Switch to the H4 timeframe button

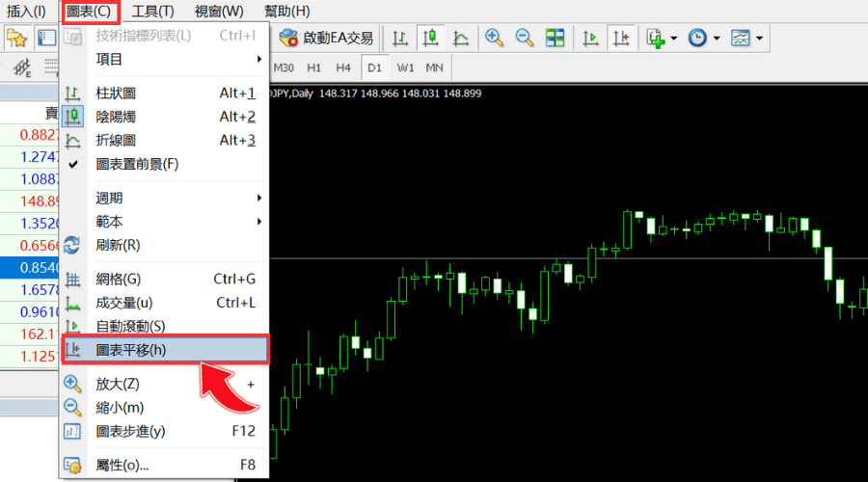click(343, 67)
